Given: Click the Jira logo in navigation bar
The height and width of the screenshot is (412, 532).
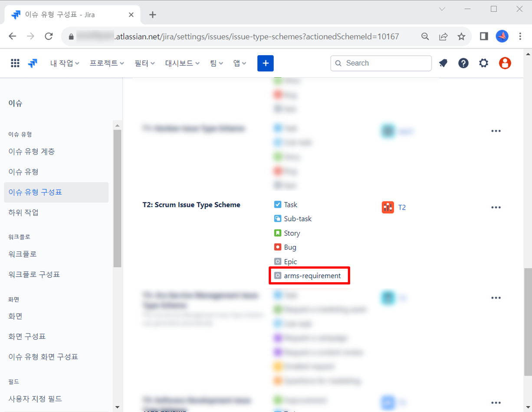Looking at the screenshot, I should (x=33, y=63).
